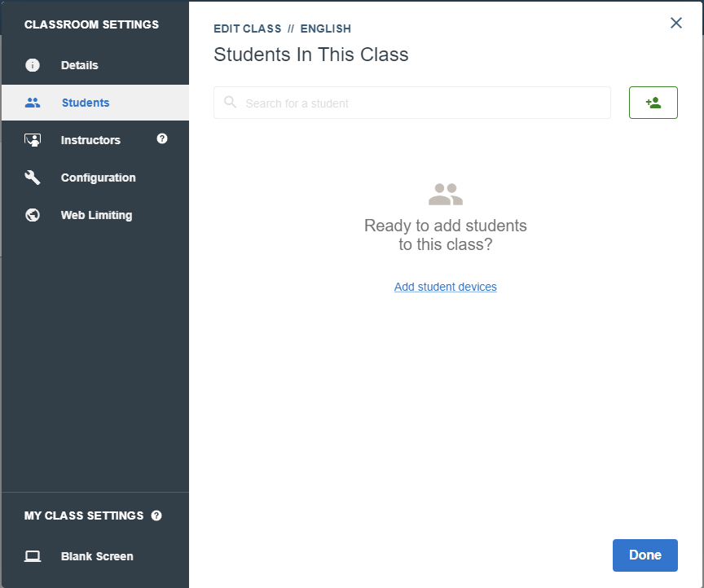Click the add student icon button
Viewport: 704px width, 588px height.
(653, 103)
